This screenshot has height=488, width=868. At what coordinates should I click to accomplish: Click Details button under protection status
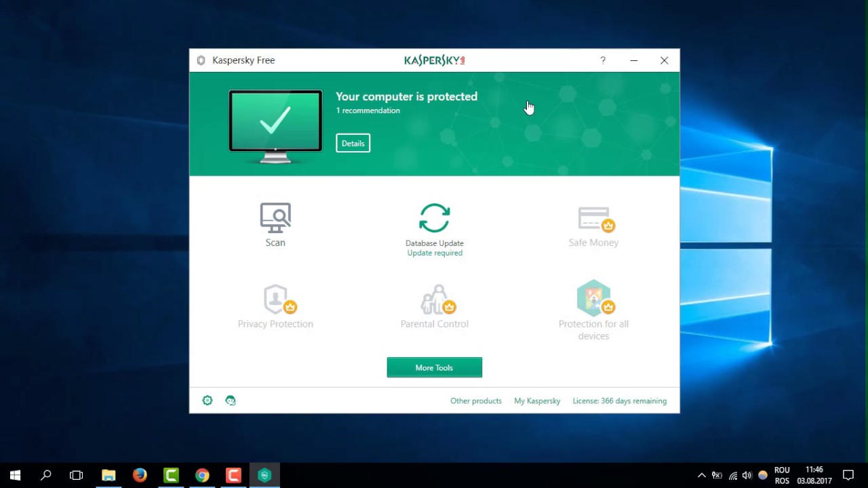click(353, 143)
